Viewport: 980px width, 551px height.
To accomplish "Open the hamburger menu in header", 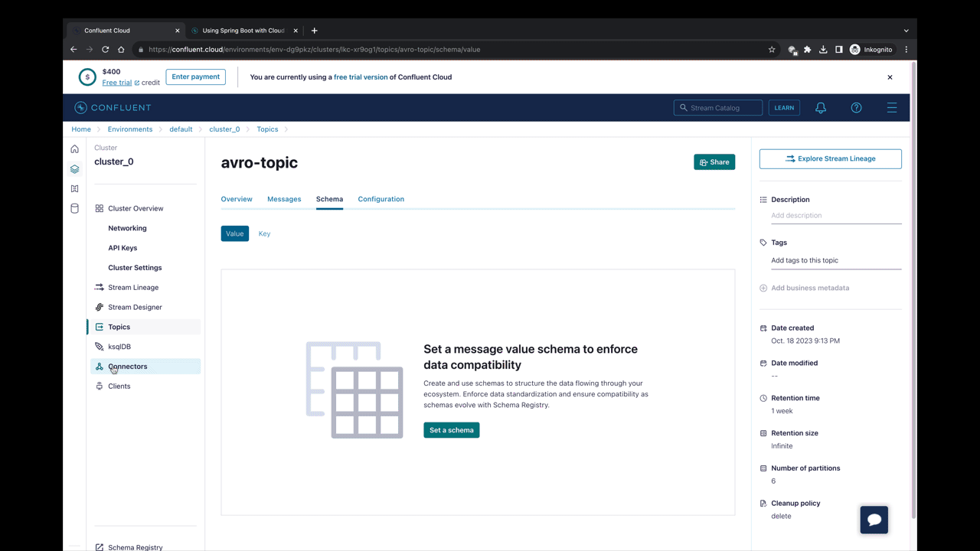I will [x=891, y=108].
